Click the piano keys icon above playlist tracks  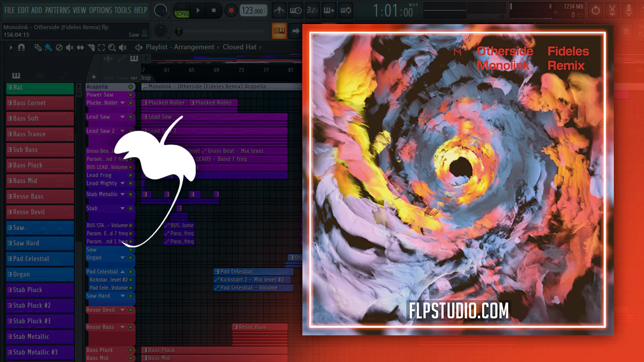(x=134, y=59)
